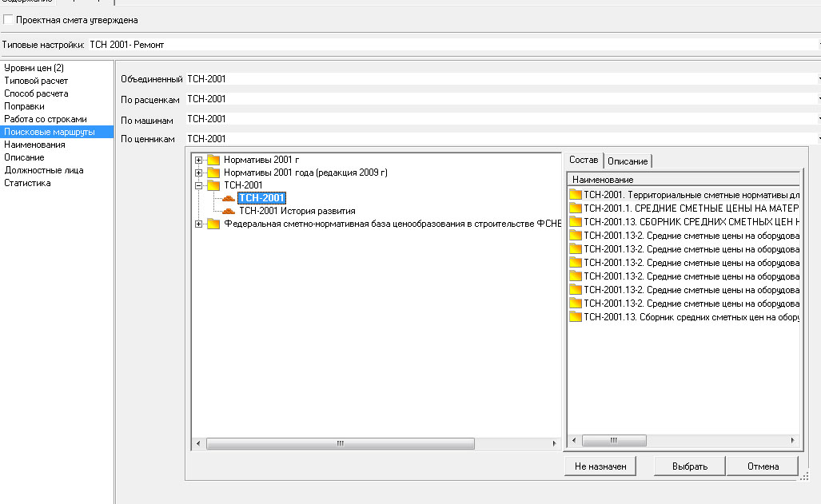Select the highlighted ТСН-2001 child item
The width and height of the screenshot is (821, 504).
coord(261,198)
